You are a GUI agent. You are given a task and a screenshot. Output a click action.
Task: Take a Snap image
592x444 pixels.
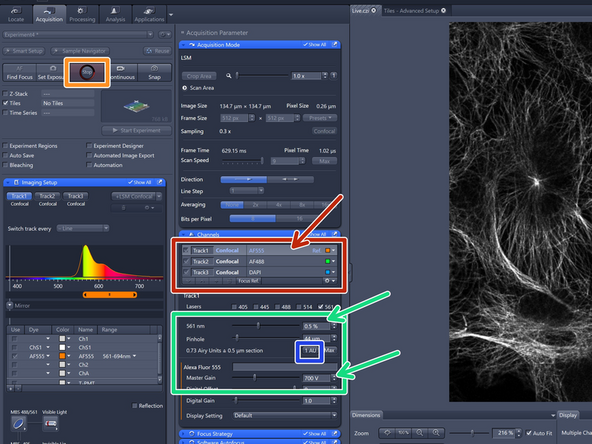tap(154, 72)
